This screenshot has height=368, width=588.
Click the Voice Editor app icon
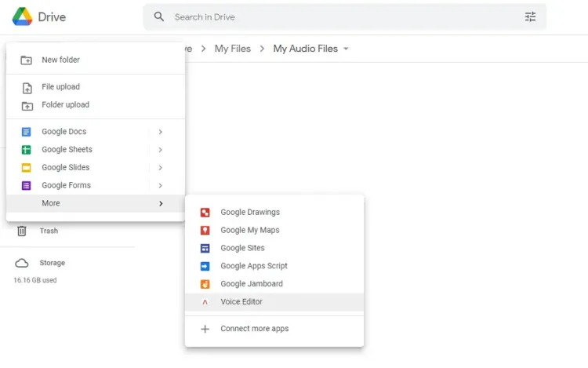point(205,302)
